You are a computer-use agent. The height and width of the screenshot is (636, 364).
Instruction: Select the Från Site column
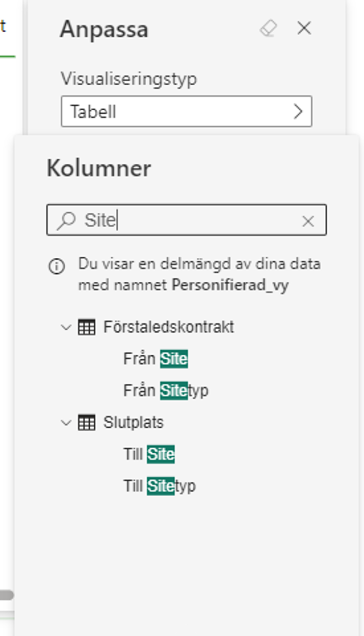[155, 359]
